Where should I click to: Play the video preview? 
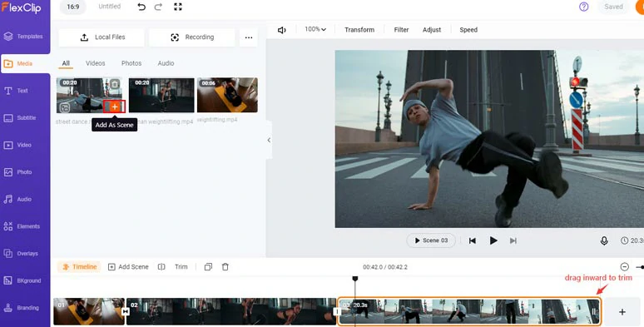tap(493, 240)
